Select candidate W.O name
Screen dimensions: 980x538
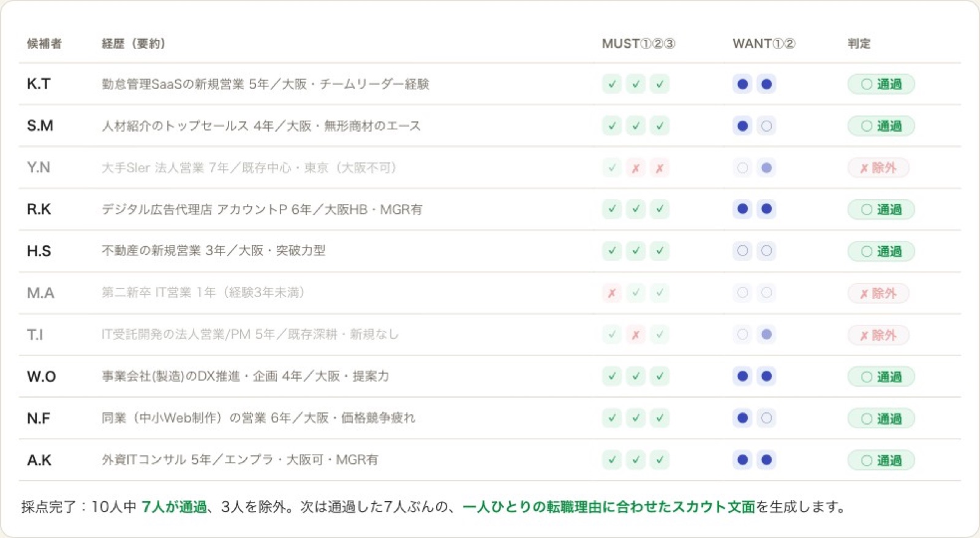(x=41, y=376)
